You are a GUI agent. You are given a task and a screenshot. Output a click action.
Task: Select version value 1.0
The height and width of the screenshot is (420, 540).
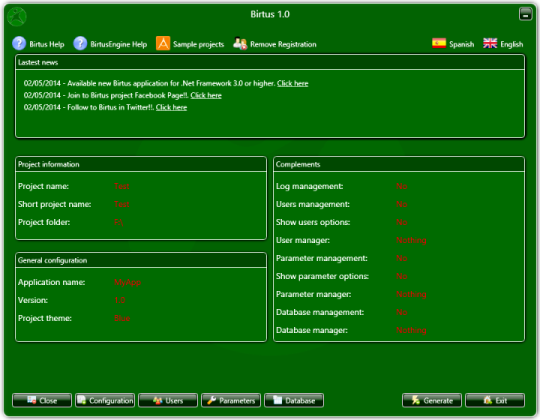pos(120,300)
